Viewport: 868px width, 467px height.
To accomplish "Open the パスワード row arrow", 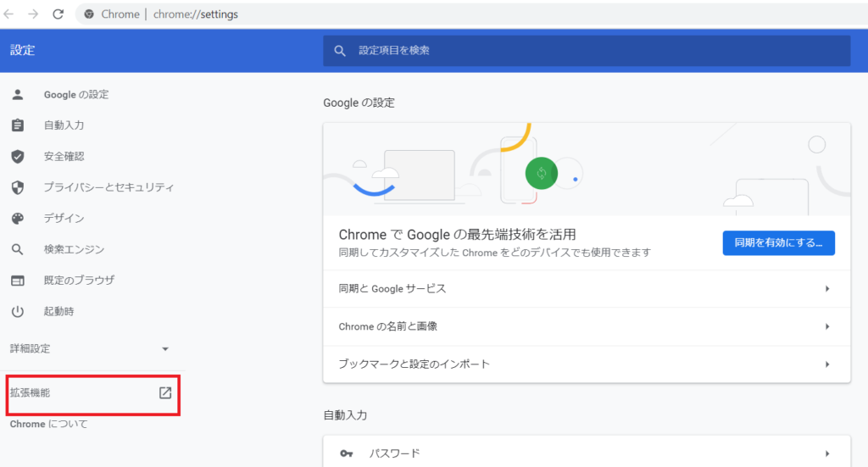I will [826, 453].
